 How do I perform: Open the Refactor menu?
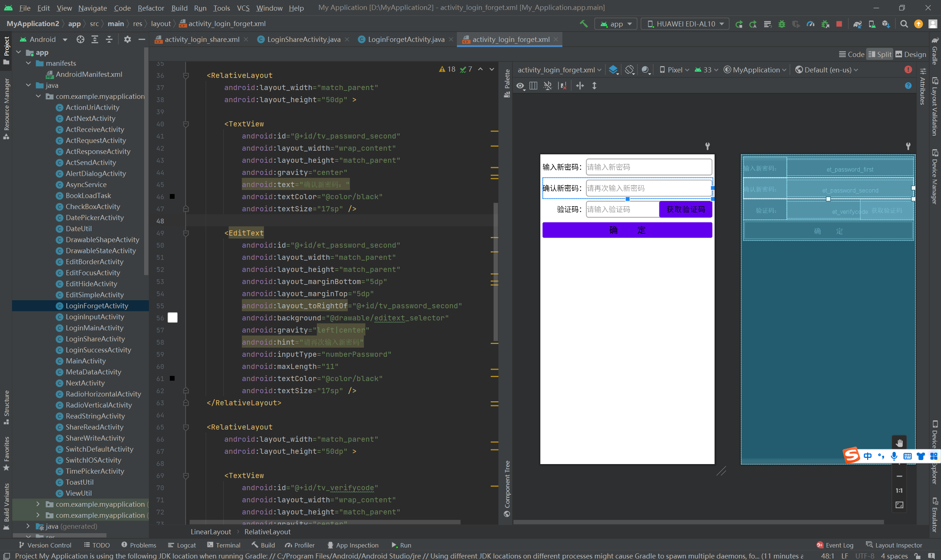[151, 8]
